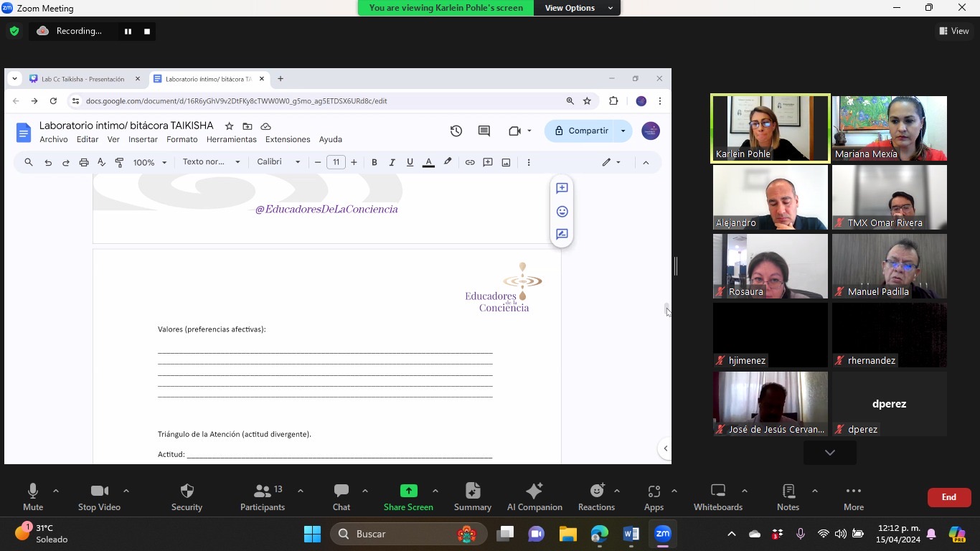Viewport: 980px width, 551px height.
Task: Open meeting Summary icon
Action: (473, 496)
